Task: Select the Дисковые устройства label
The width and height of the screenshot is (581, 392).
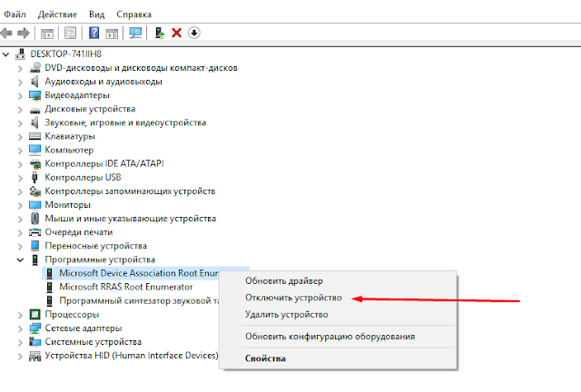Action: [90, 109]
